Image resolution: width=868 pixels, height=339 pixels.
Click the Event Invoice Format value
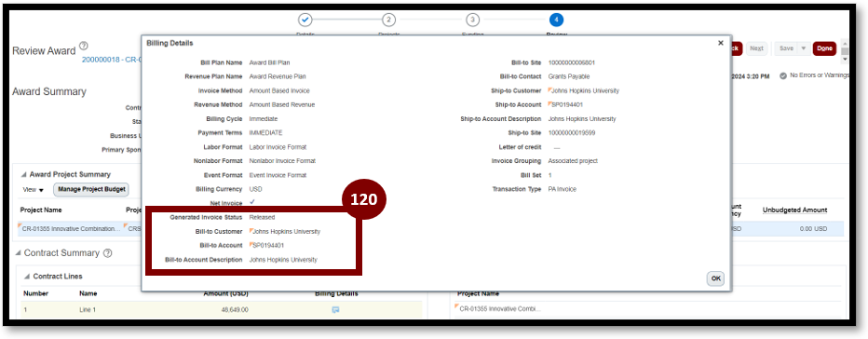pos(278,175)
